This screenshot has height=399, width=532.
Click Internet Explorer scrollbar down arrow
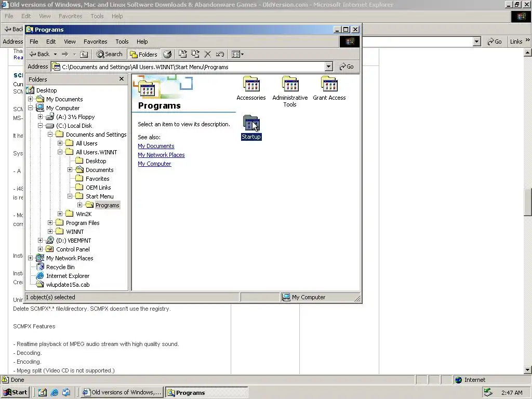528,370
